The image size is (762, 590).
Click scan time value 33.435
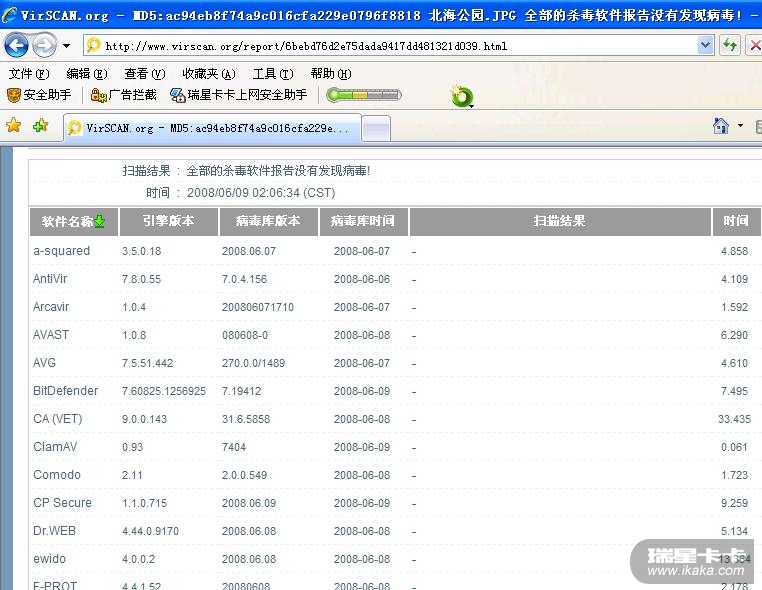(x=734, y=419)
